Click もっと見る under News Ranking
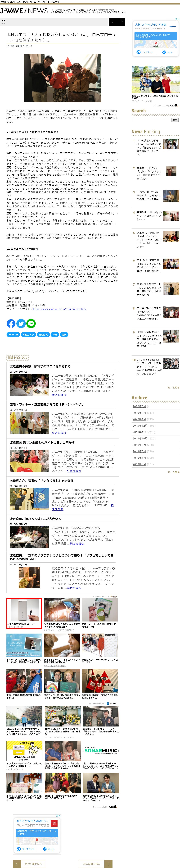Image resolution: width=180 pixels, height=868 pixels. point(173,388)
